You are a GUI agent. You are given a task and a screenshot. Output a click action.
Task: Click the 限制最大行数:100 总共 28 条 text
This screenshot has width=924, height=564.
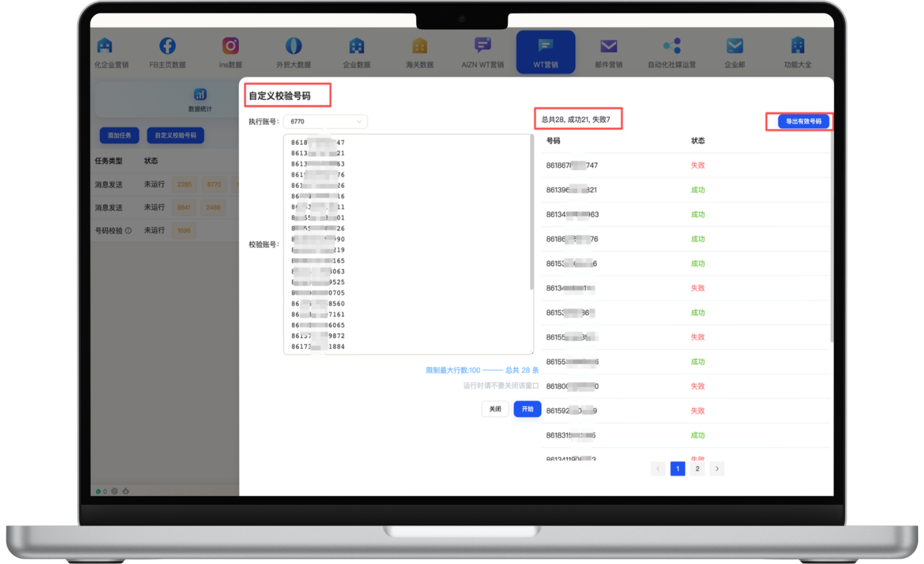tap(482, 370)
